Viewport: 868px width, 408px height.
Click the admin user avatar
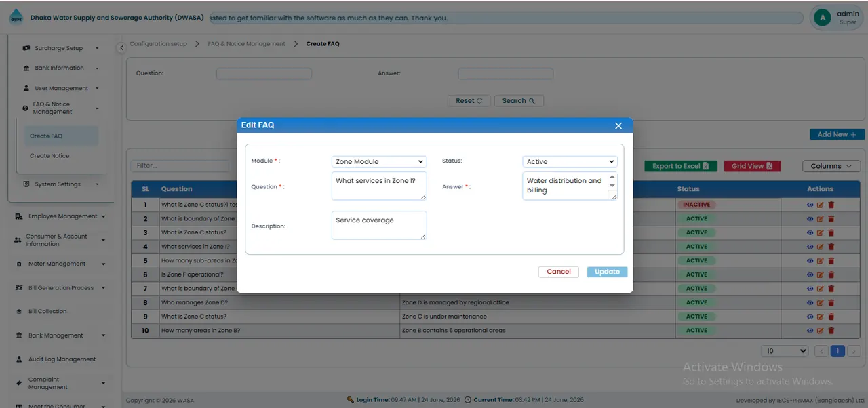(823, 18)
